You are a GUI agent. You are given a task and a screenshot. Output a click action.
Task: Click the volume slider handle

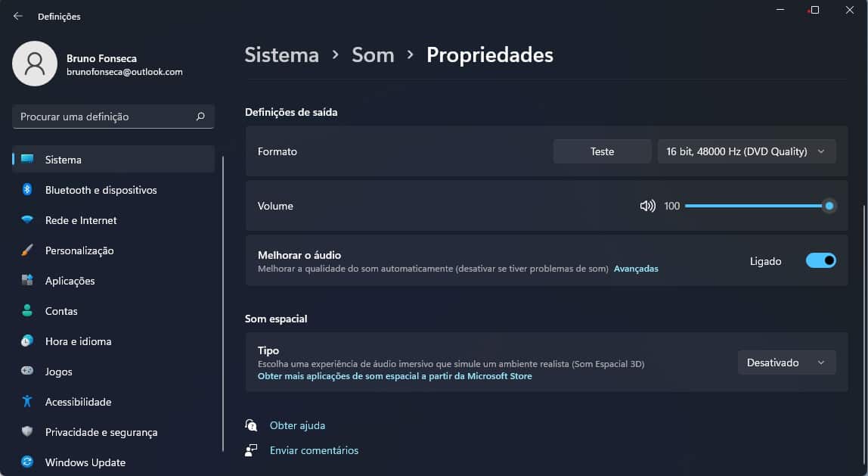tap(829, 206)
